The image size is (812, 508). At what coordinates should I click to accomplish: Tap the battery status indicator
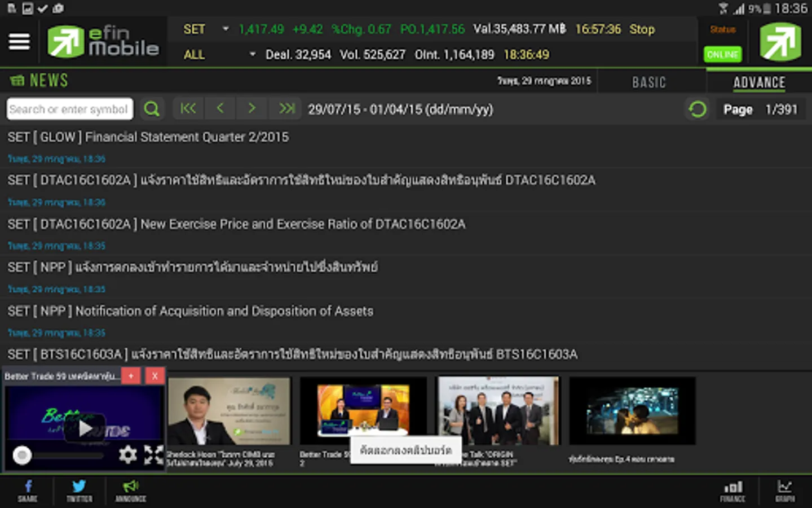(766, 8)
